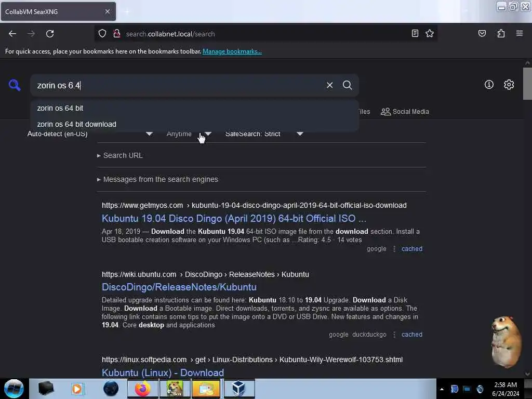
Task: Click the system tray icon beside the clock
Action: (480, 389)
